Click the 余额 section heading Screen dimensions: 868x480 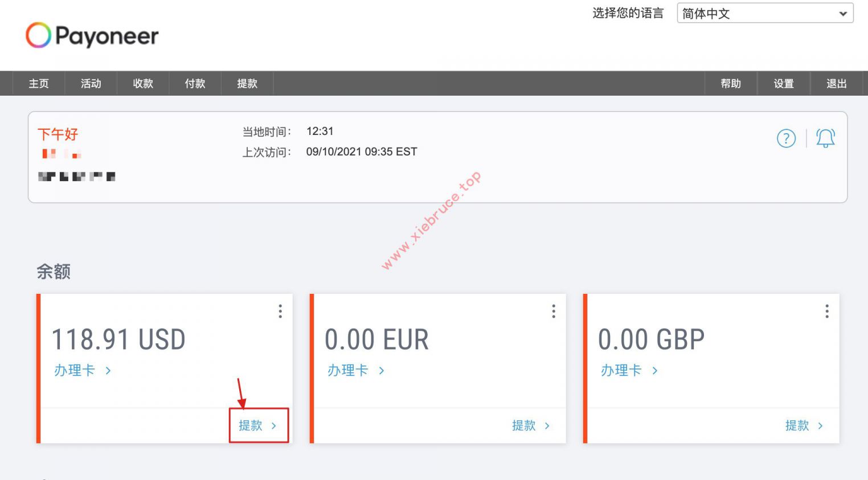[54, 272]
